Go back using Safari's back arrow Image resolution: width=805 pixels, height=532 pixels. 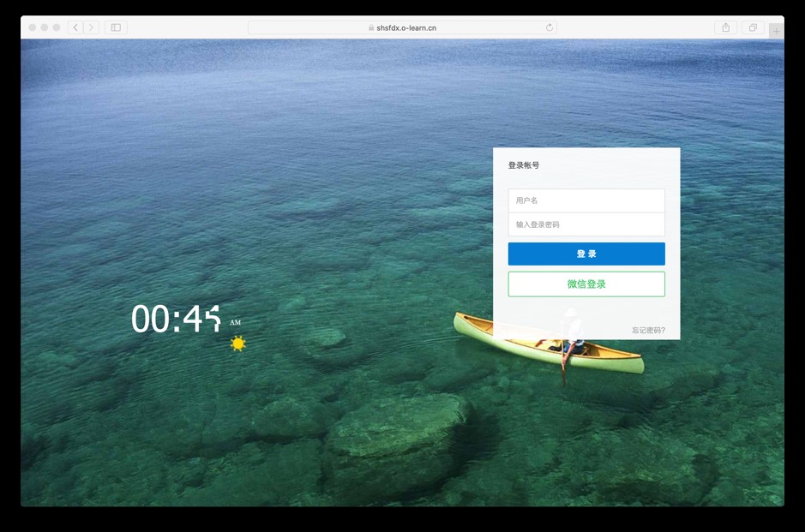75,27
